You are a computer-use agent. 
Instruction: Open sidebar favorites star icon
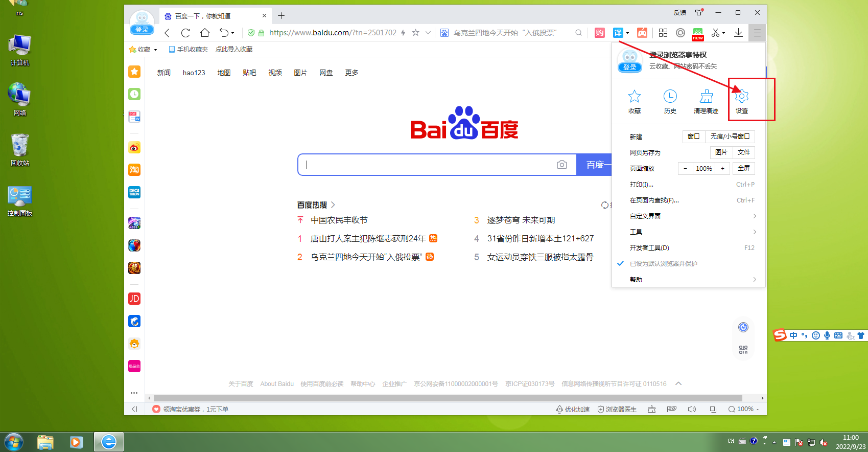coord(134,72)
